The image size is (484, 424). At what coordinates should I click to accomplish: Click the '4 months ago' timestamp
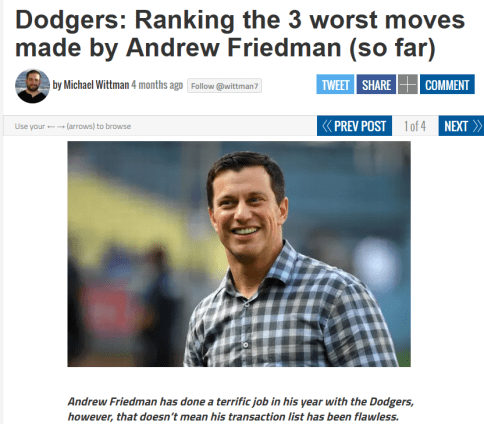coord(157,85)
